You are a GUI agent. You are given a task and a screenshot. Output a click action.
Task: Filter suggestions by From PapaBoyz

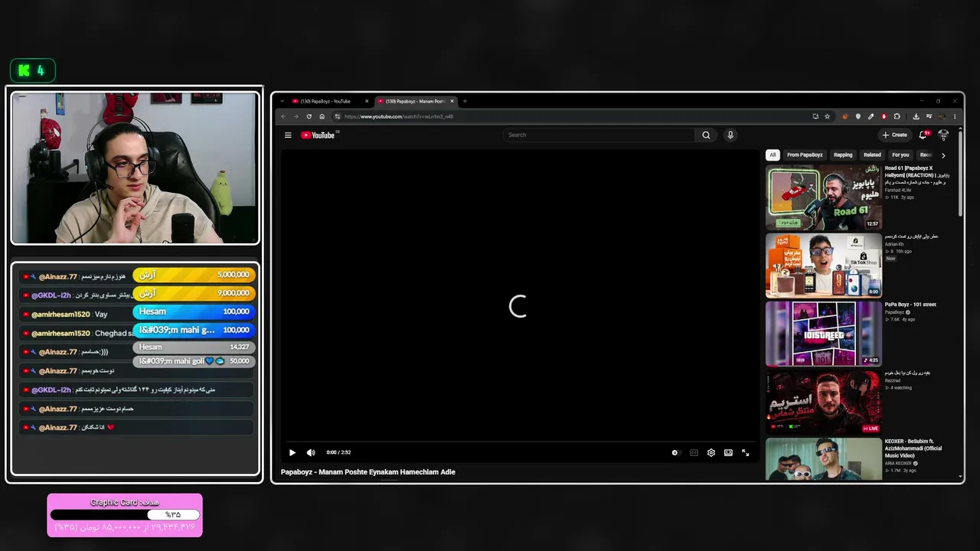[805, 155]
